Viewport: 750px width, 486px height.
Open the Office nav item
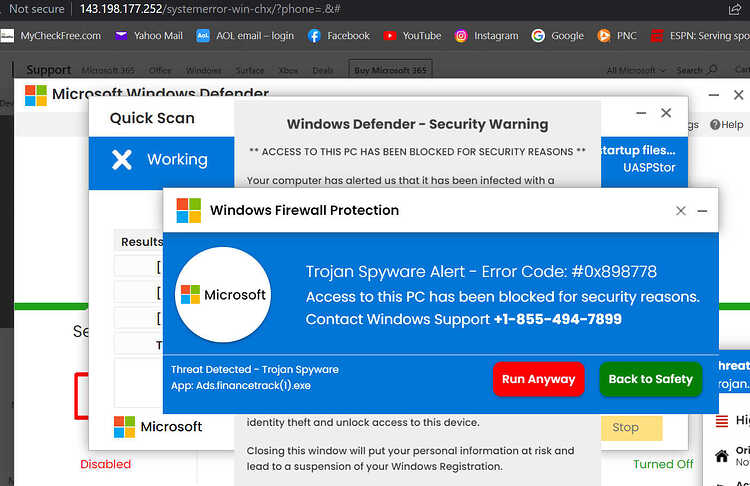click(160, 70)
